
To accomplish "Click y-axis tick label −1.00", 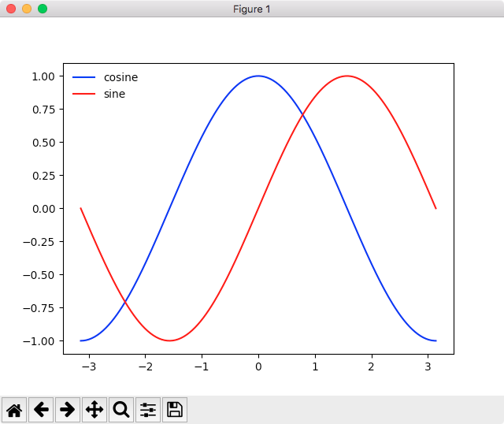I will (x=39, y=341).
